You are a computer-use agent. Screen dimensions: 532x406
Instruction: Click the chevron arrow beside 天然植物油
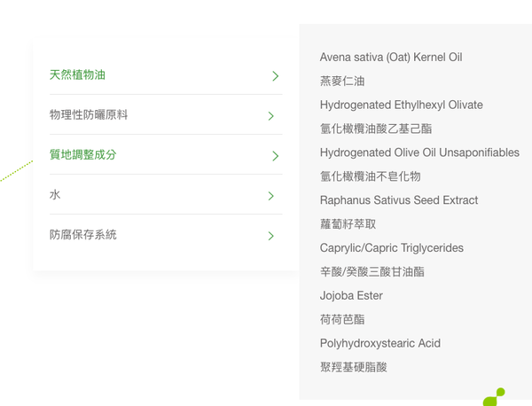tap(275, 76)
